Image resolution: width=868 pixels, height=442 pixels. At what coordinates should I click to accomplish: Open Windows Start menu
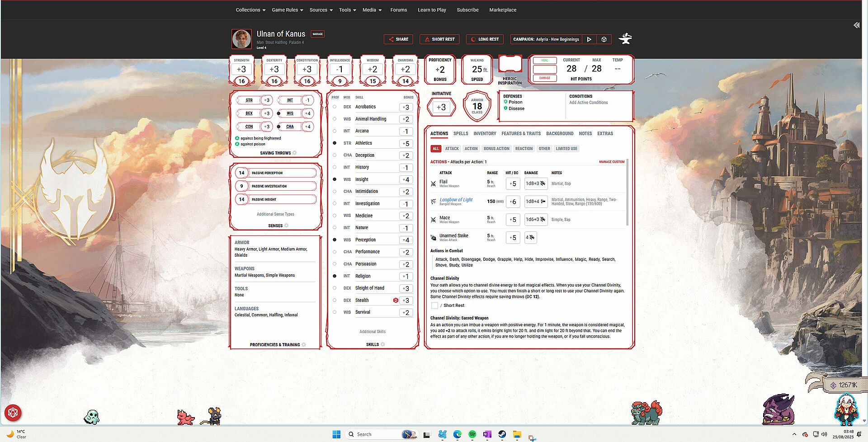click(x=336, y=434)
